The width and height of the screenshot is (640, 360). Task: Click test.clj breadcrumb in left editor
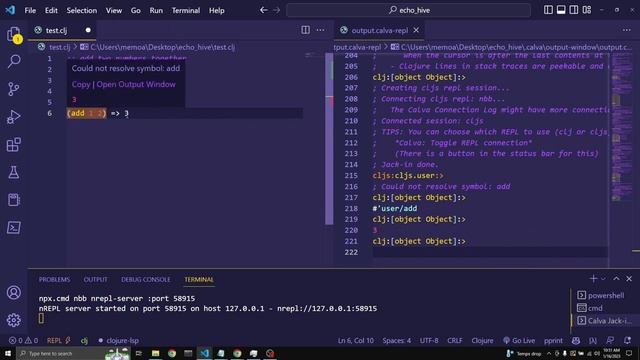pos(60,47)
